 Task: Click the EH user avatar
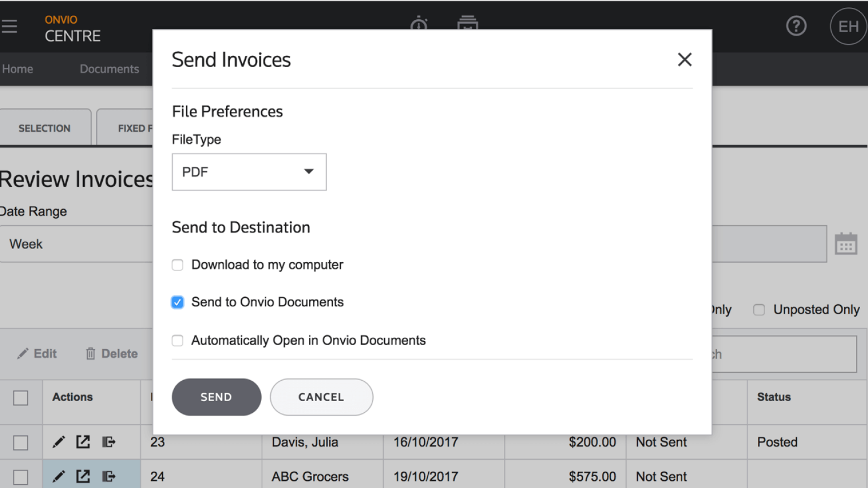(847, 26)
